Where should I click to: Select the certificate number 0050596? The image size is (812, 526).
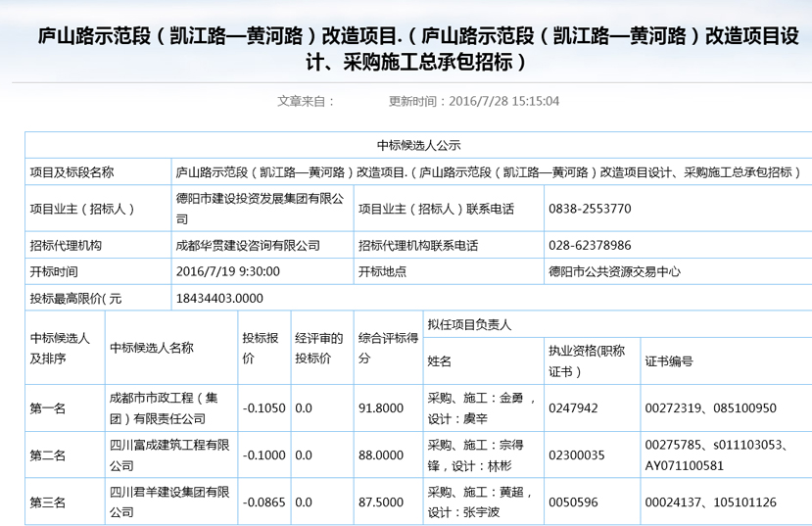click(x=573, y=502)
